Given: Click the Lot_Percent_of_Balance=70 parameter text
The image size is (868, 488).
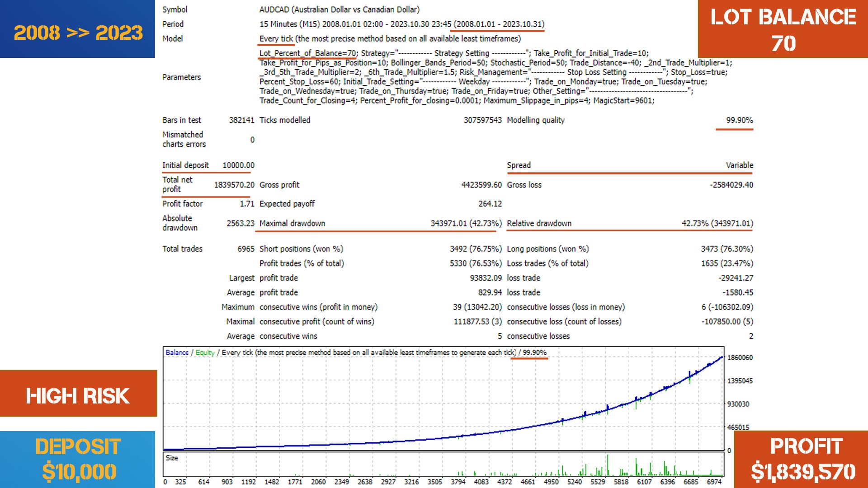Looking at the screenshot, I should (307, 53).
